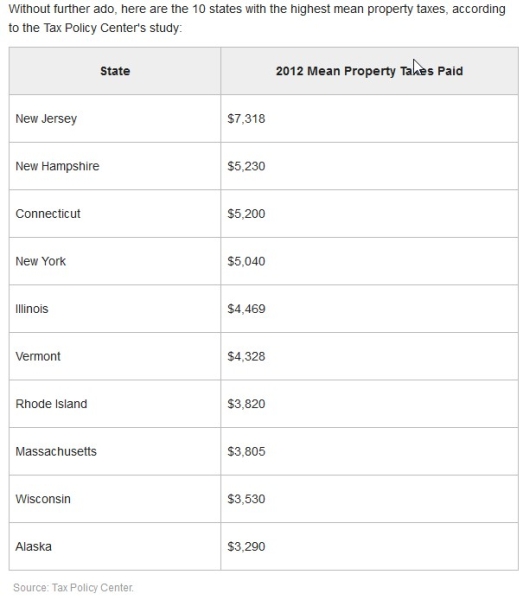Click the $5,230 value

click(246, 166)
